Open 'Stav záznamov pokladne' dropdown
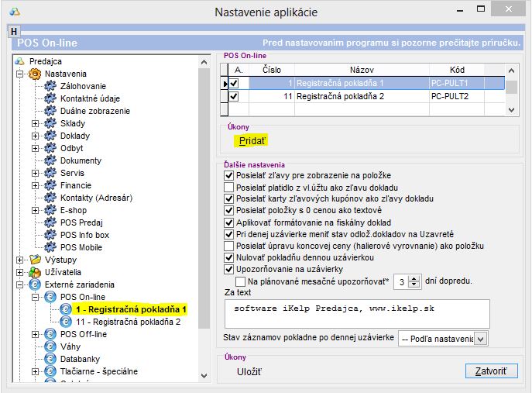 [x=480, y=339]
